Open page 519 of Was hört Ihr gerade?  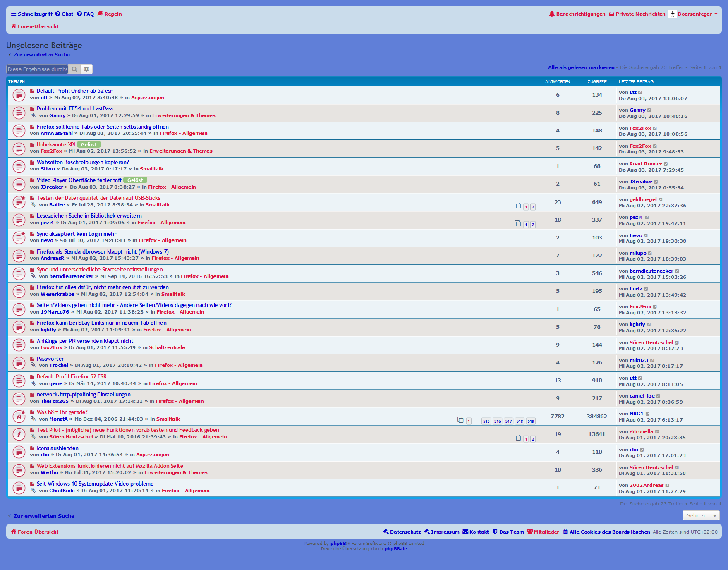click(x=531, y=421)
